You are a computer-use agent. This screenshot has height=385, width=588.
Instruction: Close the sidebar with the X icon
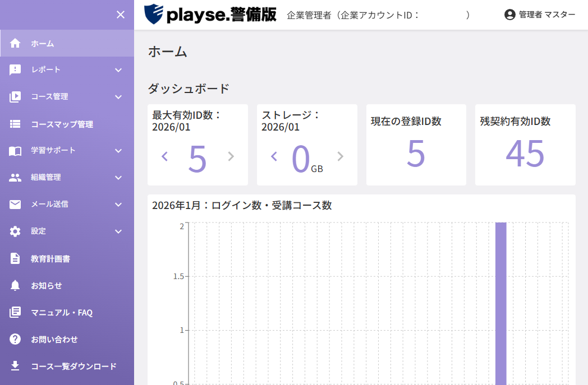click(x=121, y=15)
